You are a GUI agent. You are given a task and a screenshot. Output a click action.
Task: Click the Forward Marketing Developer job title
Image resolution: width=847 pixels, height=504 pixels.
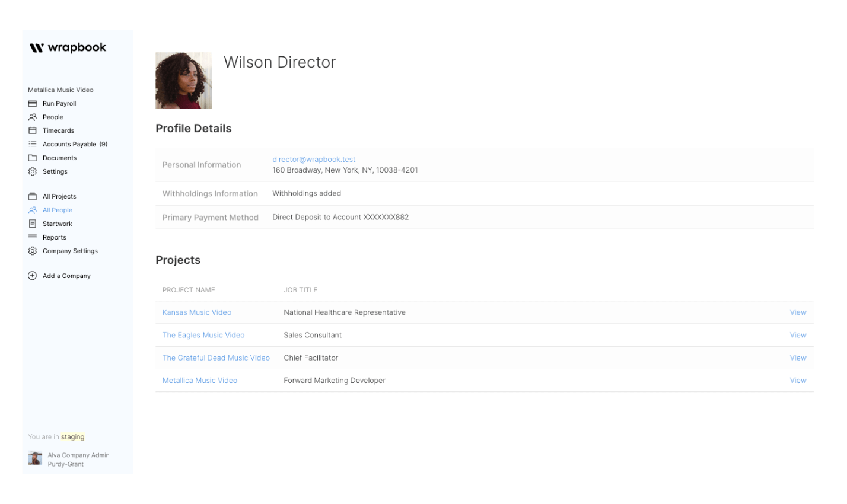[x=335, y=381]
